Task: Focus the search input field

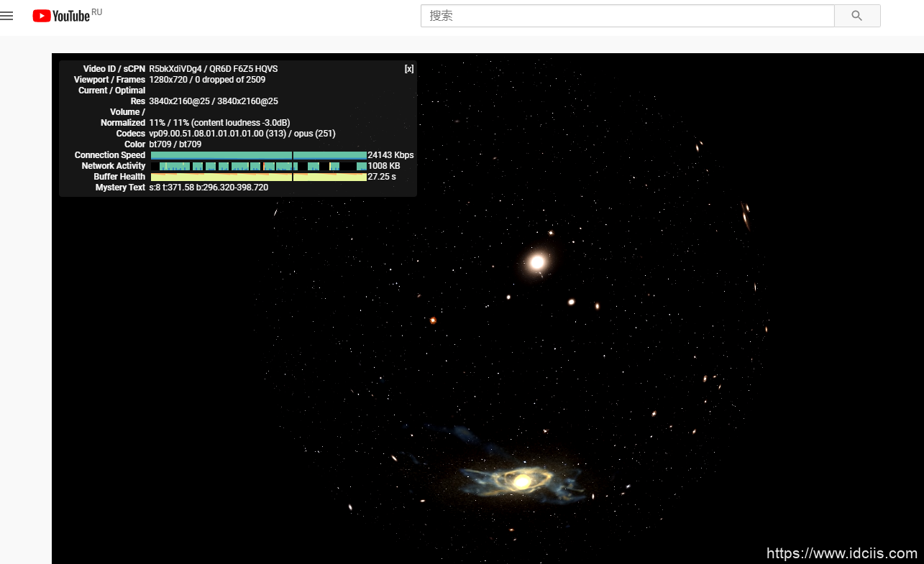Action: pos(627,16)
